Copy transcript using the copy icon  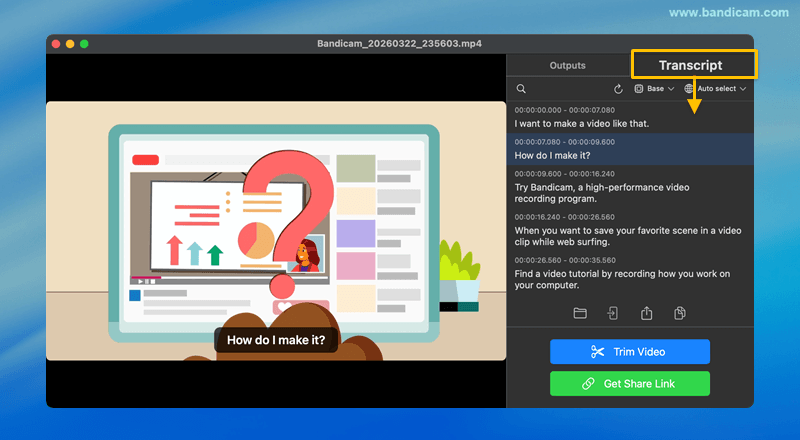(680, 313)
